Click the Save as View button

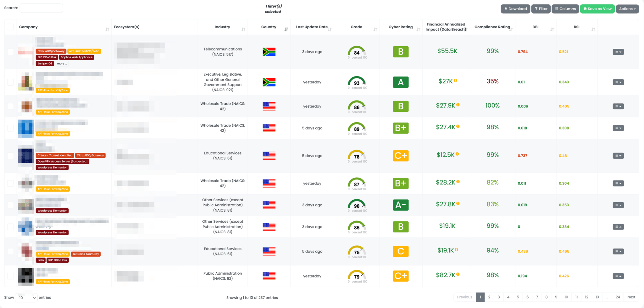(597, 9)
